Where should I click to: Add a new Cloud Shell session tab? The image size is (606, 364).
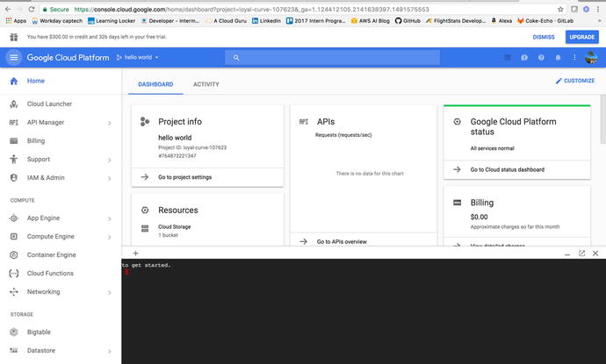pyautogui.click(x=135, y=253)
